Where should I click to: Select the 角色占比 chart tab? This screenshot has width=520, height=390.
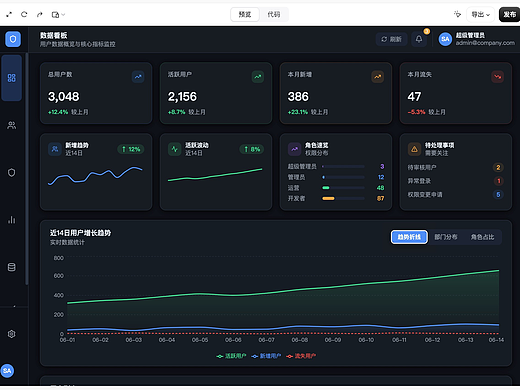[x=482, y=237]
